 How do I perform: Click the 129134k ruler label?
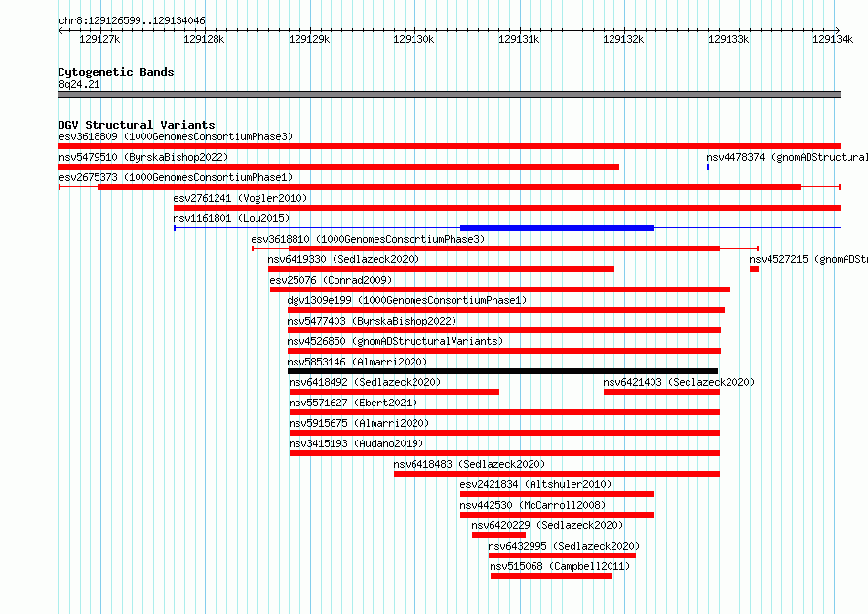[x=833, y=39]
